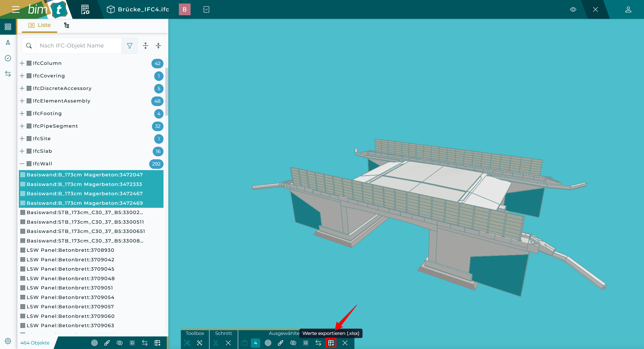Expand the IfcPipeSegment group
The width and height of the screenshot is (644, 349).
[x=22, y=126]
